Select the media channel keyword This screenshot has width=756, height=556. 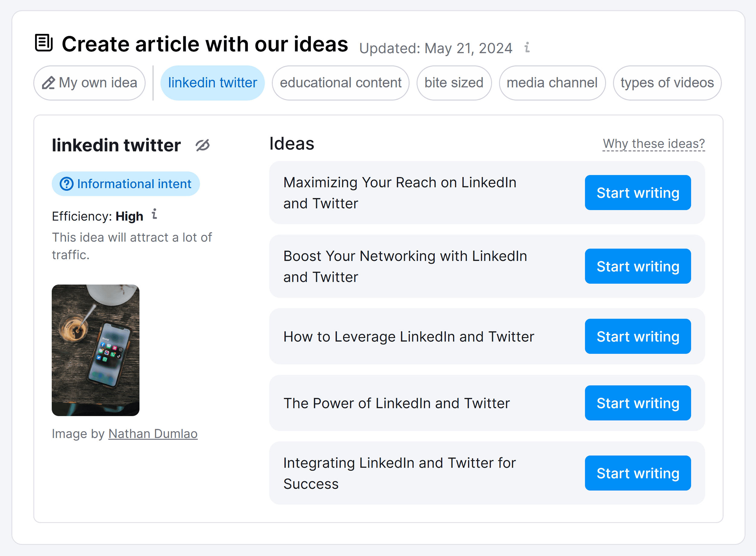click(x=552, y=83)
